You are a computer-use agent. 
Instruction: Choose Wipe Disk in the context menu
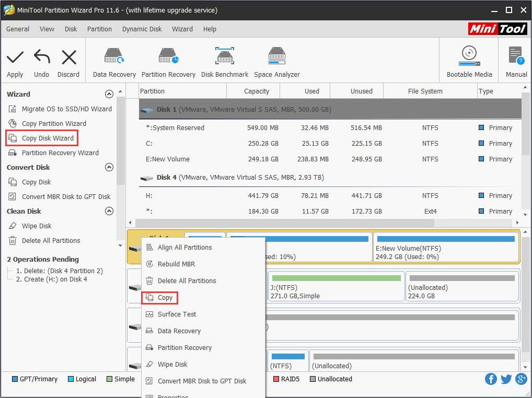203,364
